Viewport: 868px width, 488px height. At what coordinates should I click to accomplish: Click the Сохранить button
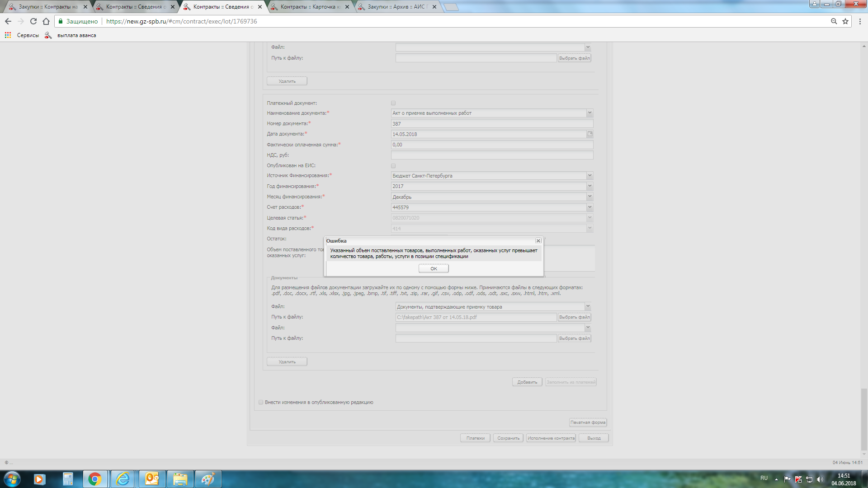pos(508,438)
